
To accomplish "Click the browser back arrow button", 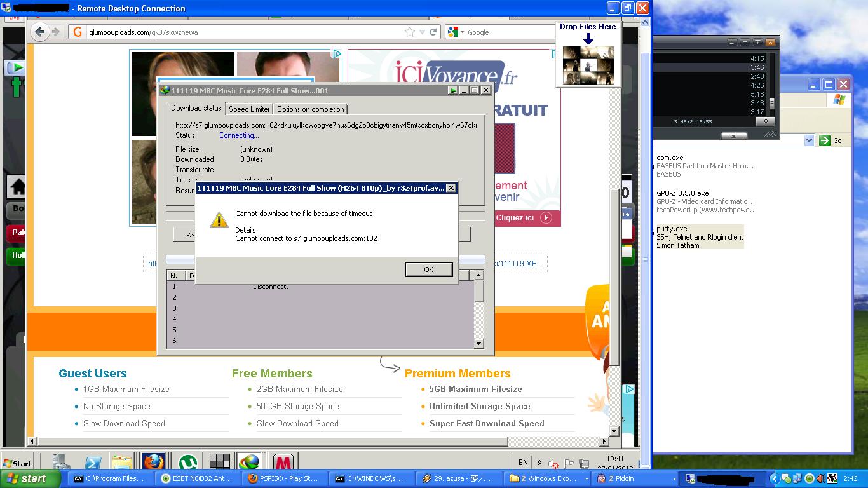I will pos(40,32).
